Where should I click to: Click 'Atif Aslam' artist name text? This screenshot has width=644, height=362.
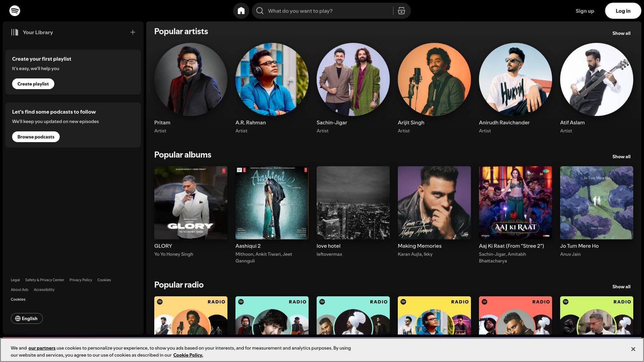(x=572, y=123)
